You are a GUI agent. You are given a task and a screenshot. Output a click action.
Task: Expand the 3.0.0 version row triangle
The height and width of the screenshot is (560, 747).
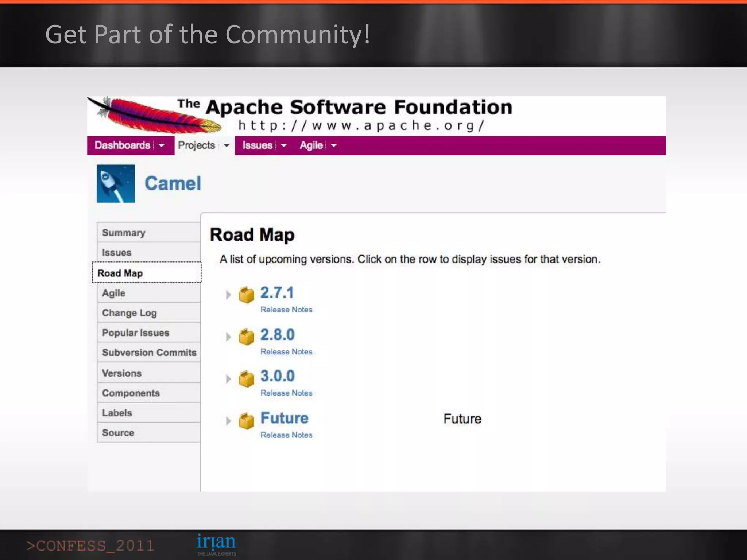(x=228, y=379)
